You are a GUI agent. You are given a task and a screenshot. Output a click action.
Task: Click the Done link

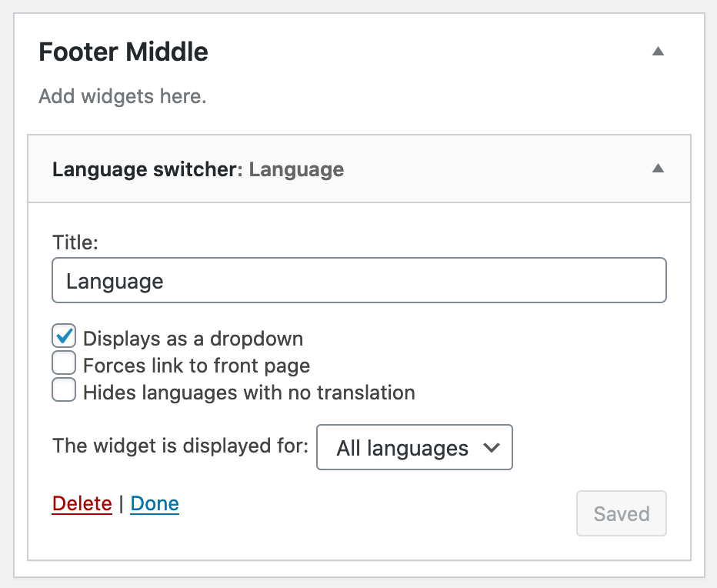154,503
